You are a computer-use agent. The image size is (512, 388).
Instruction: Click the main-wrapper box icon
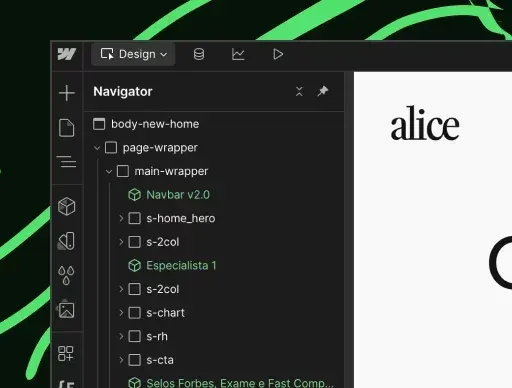coord(123,171)
